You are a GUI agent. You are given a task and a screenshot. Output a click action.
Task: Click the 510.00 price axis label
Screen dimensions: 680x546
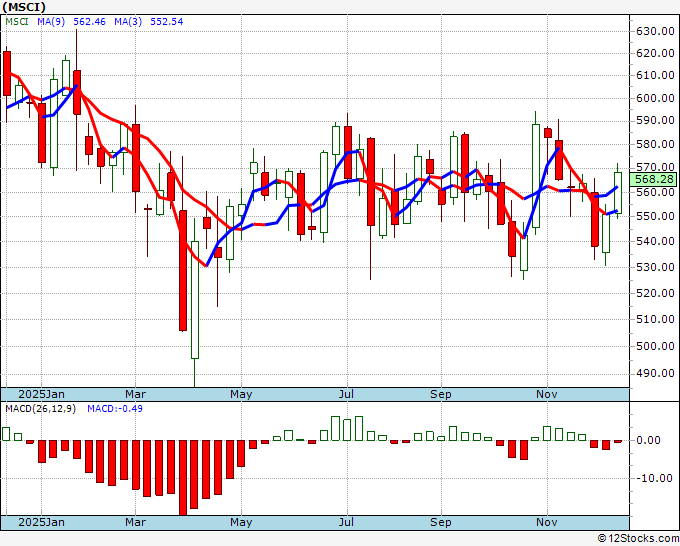coord(655,319)
